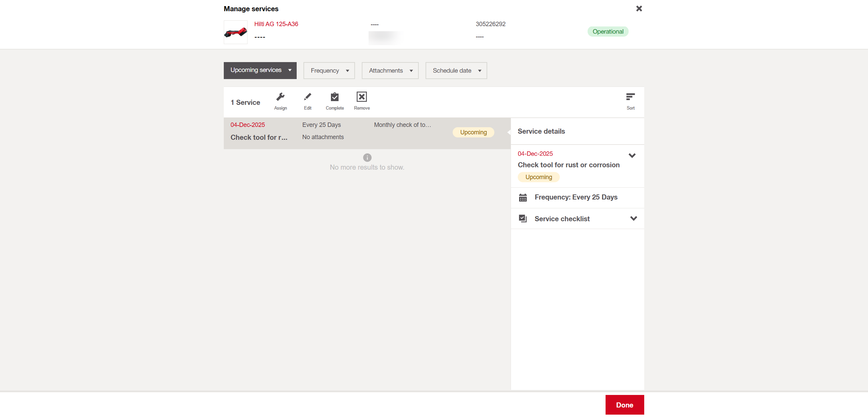The height and width of the screenshot is (417, 868).
Task: Close the Manage services dialog
Action: coord(639,8)
